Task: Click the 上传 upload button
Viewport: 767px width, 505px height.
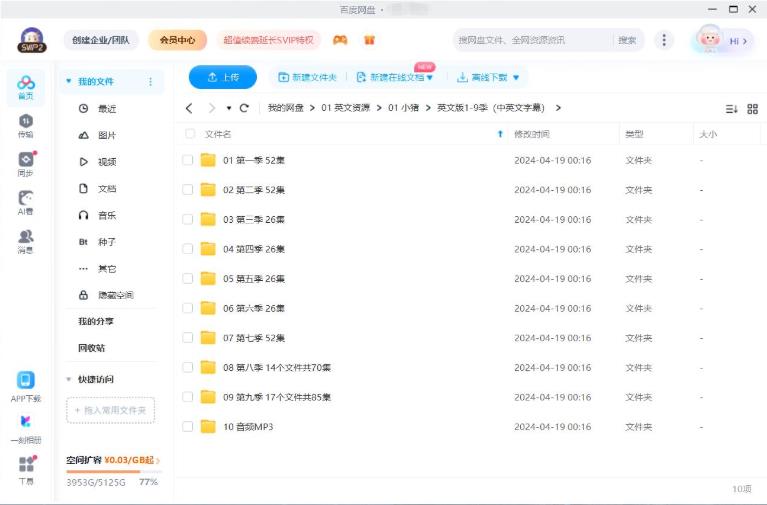Action: tap(223, 77)
